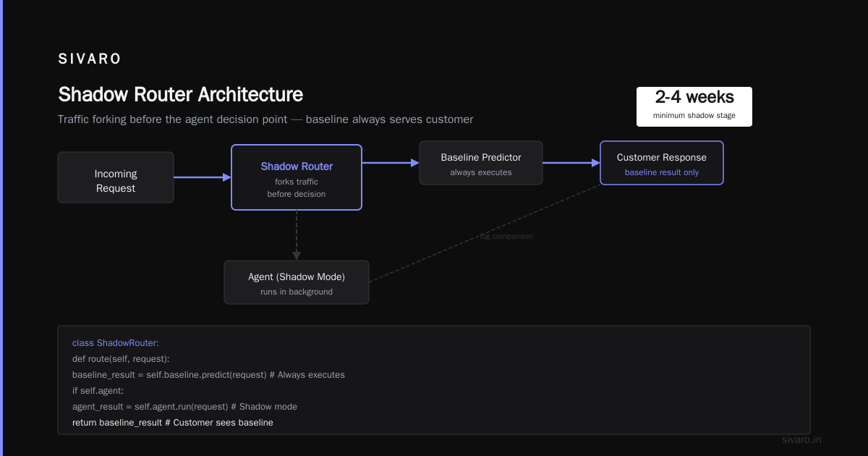Click the Baseline Predictor box
Viewport: 868px width, 456px height.
click(481, 163)
